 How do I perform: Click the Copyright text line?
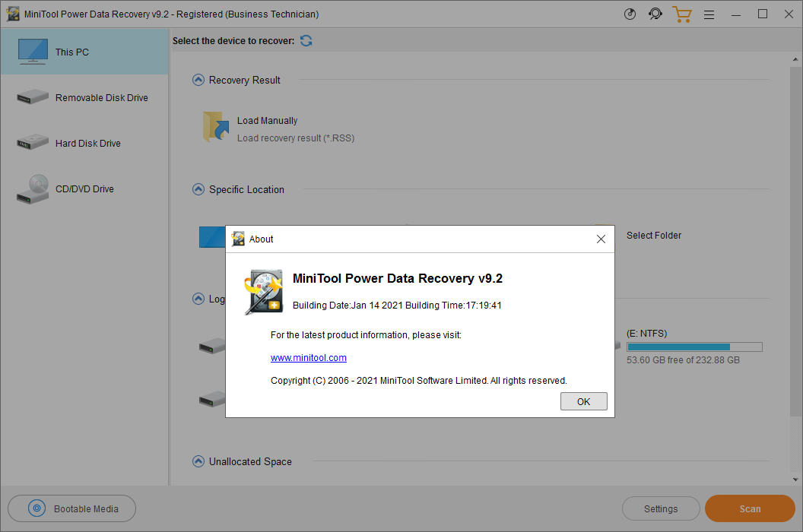pyautogui.click(x=418, y=381)
